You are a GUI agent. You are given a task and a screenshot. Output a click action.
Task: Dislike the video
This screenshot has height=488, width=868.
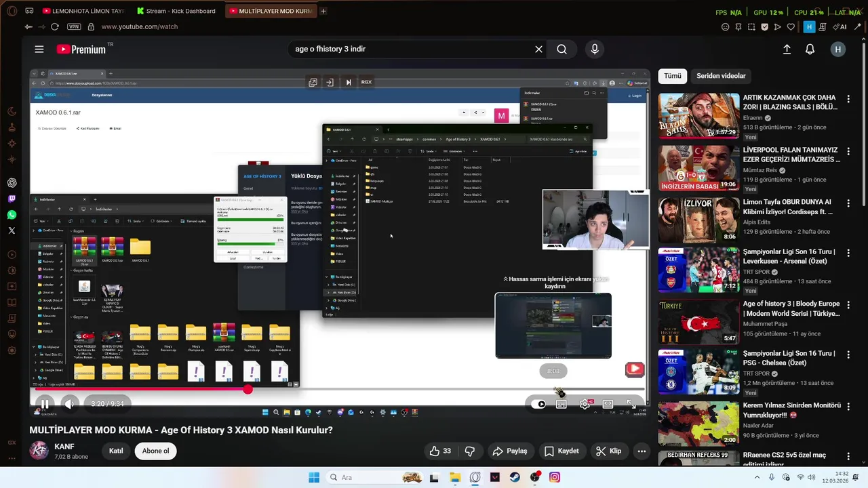point(469,451)
